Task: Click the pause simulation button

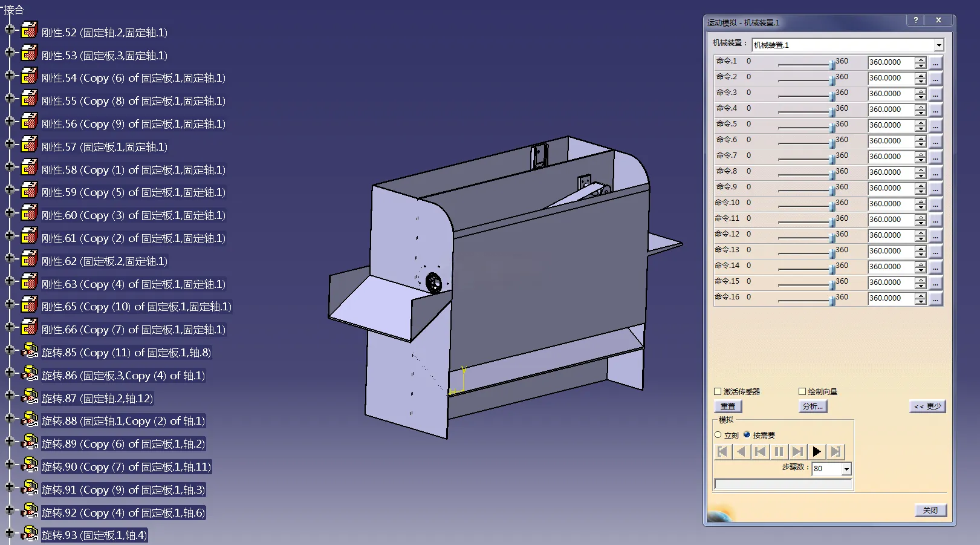Action: 779,451
